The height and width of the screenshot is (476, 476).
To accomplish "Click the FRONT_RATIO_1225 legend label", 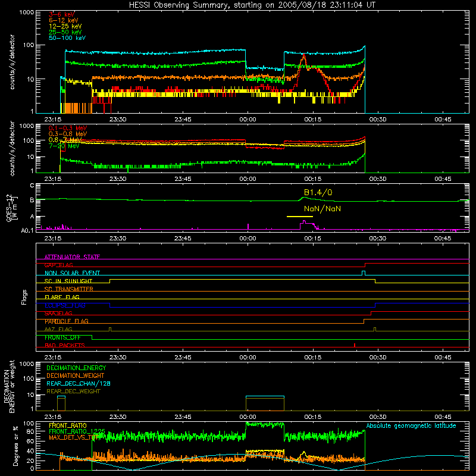I will [77, 431].
